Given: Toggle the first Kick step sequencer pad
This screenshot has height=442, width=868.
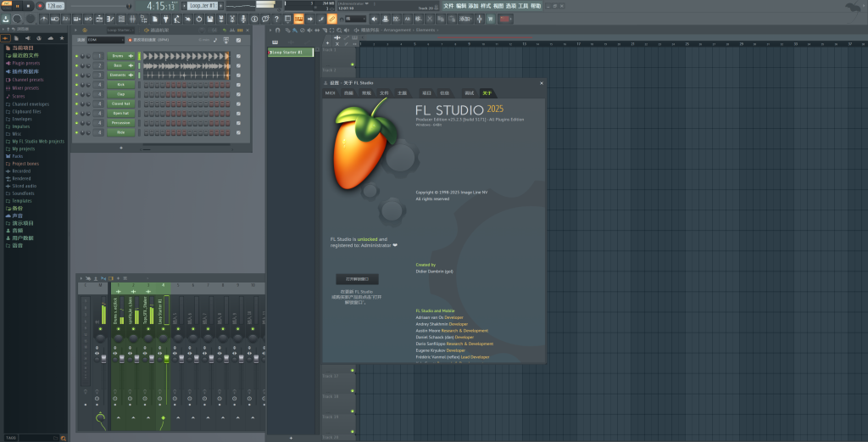Looking at the screenshot, I should click(146, 85).
